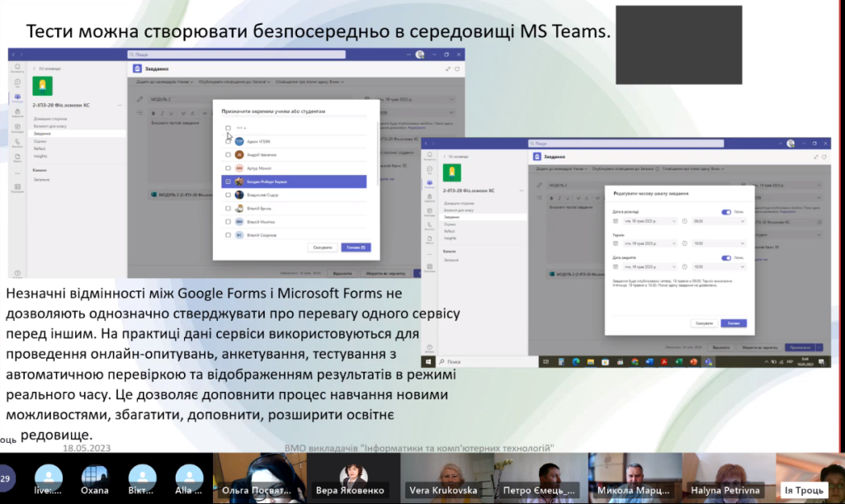This screenshot has height=504, width=845.
Task: Click the Windows taskbar search field
Action: point(488,362)
